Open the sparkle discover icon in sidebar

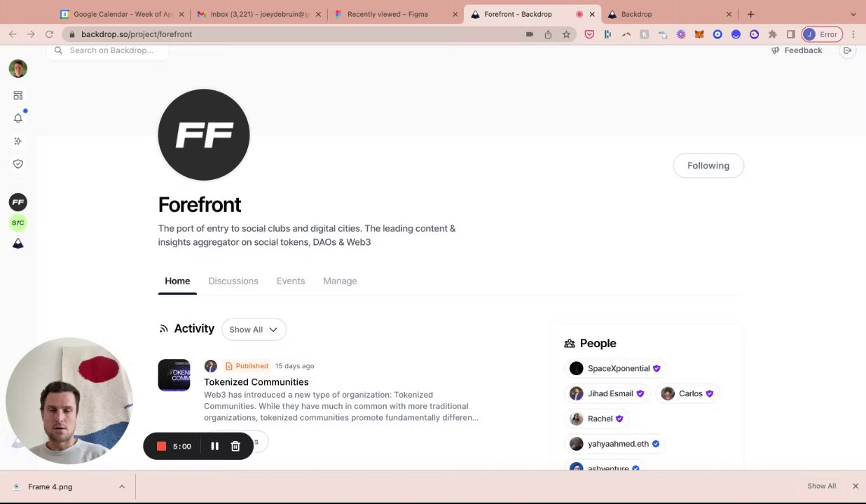click(x=18, y=141)
